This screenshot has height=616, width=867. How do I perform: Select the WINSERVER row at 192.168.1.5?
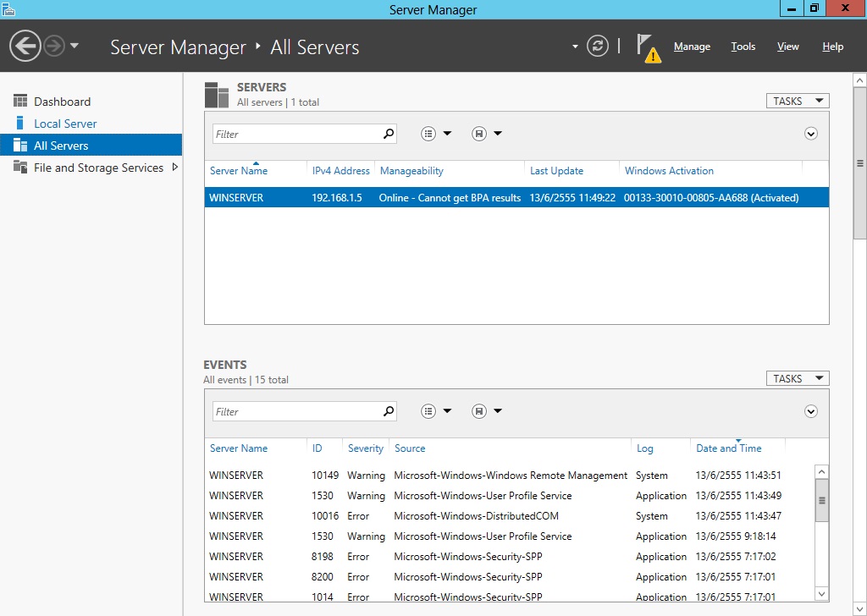(x=516, y=198)
